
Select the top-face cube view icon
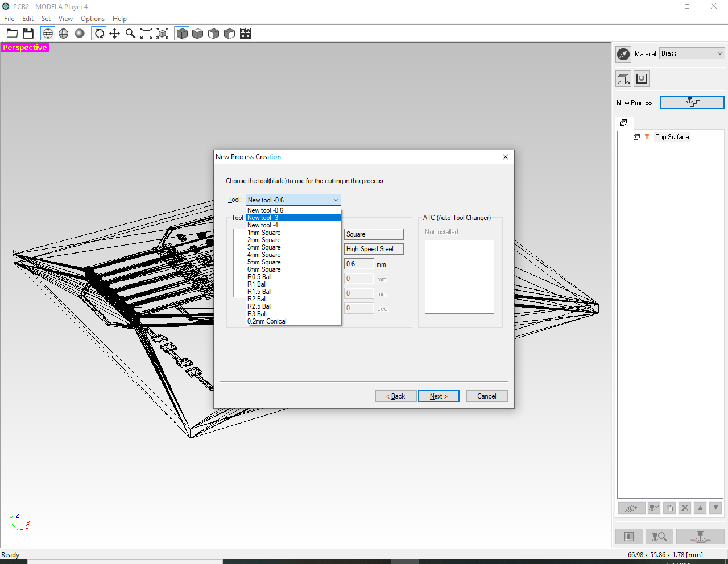(197, 34)
